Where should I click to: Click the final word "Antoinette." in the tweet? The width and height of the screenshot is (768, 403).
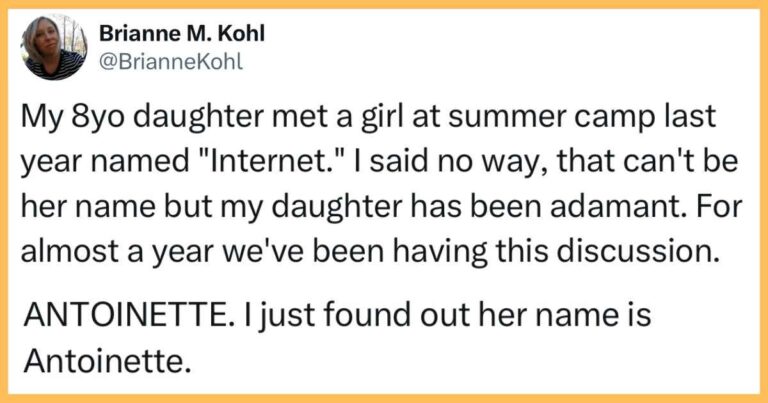[107, 361]
